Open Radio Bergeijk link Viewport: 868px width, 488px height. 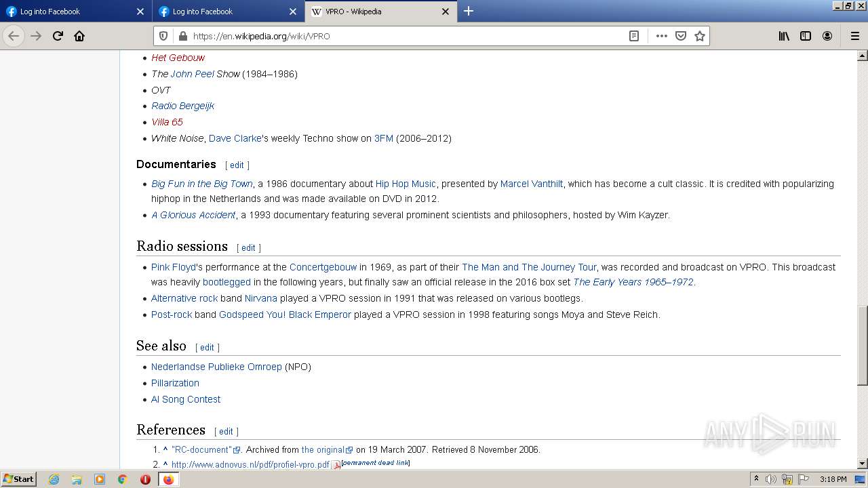click(182, 106)
